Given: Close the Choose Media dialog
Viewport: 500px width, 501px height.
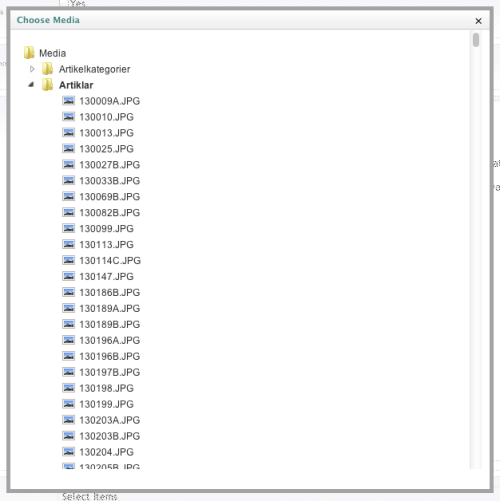Looking at the screenshot, I should (x=478, y=21).
